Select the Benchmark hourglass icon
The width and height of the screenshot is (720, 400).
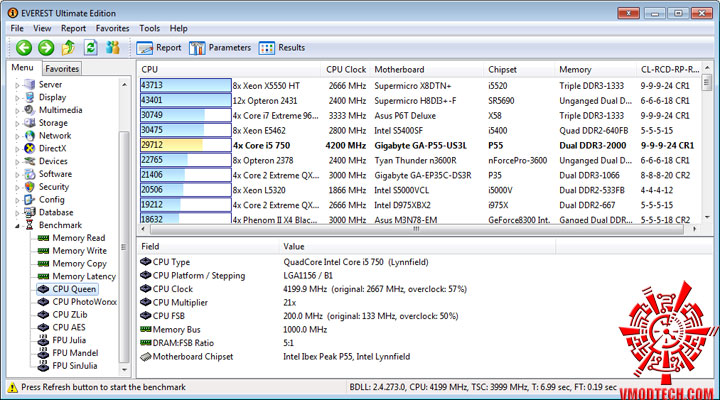point(29,225)
